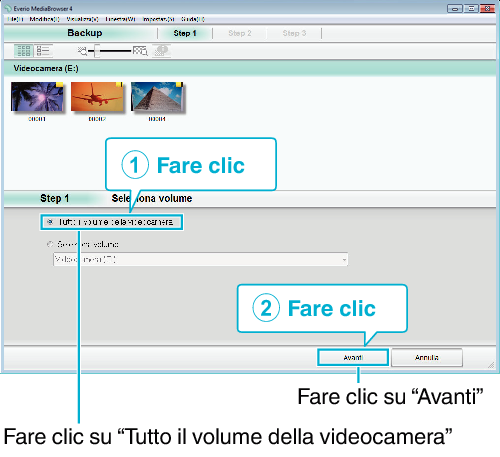Click the file information icon in toolbar
This screenshot has height=457, width=500.
coord(162,51)
